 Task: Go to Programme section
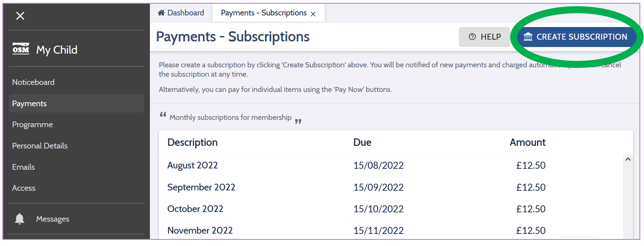coord(33,124)
